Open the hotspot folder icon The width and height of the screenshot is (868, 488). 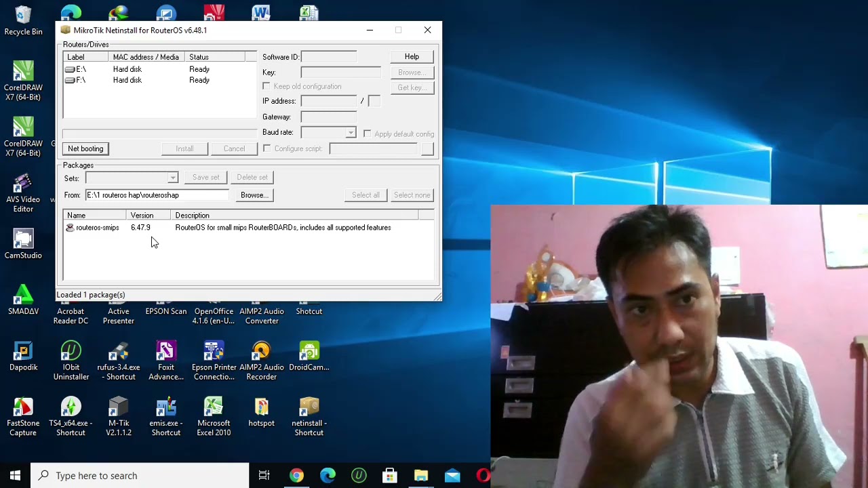tap(262, 412)
